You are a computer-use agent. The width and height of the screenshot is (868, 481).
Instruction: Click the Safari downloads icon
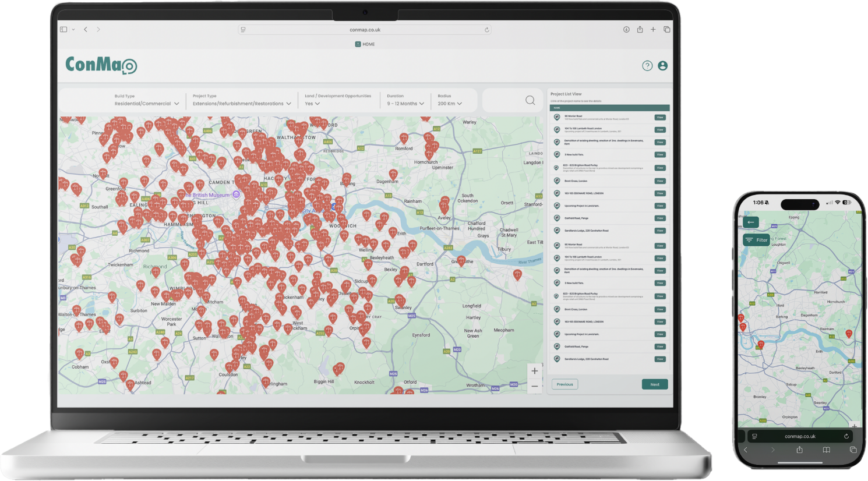pyautogui.click(x=626, y=30)
